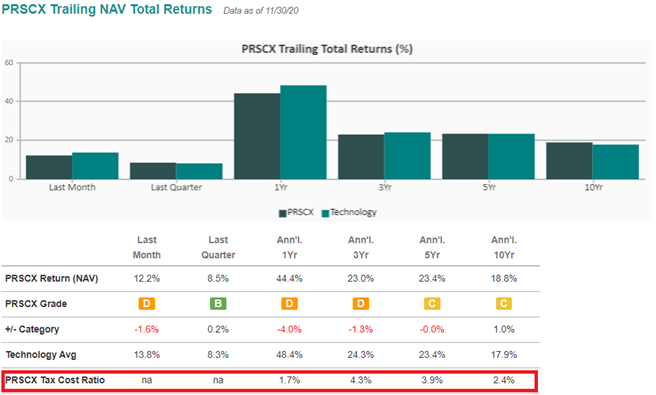Click the PRSCX 10Yr bar
The height and width of the screenshot is (395, 656).
tap(569, 161)
